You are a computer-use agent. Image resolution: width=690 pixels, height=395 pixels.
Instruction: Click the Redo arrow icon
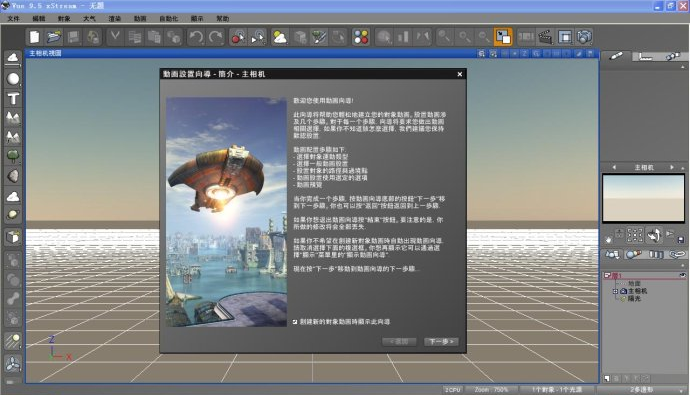[x=216, y=37]
